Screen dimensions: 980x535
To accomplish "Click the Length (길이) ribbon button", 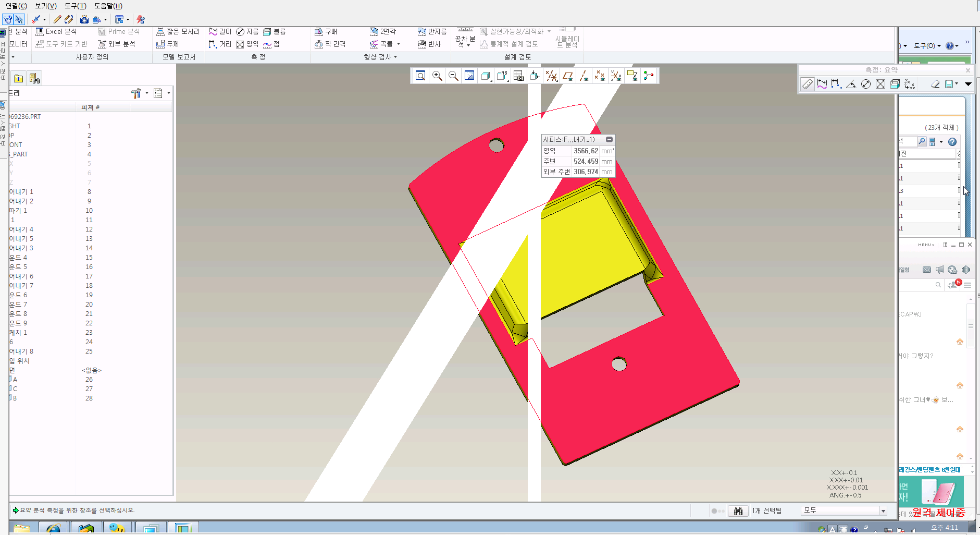I will pyautogui.click(x=220, y=32).
